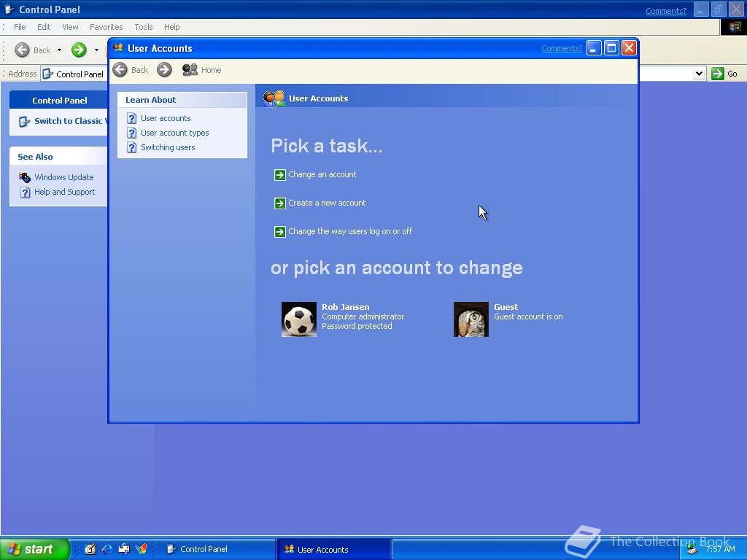This screenshot has width=747, height=560.
Task: Click Windows flag logo in Control Panel toolbar
Action: [x=734, y=27]
